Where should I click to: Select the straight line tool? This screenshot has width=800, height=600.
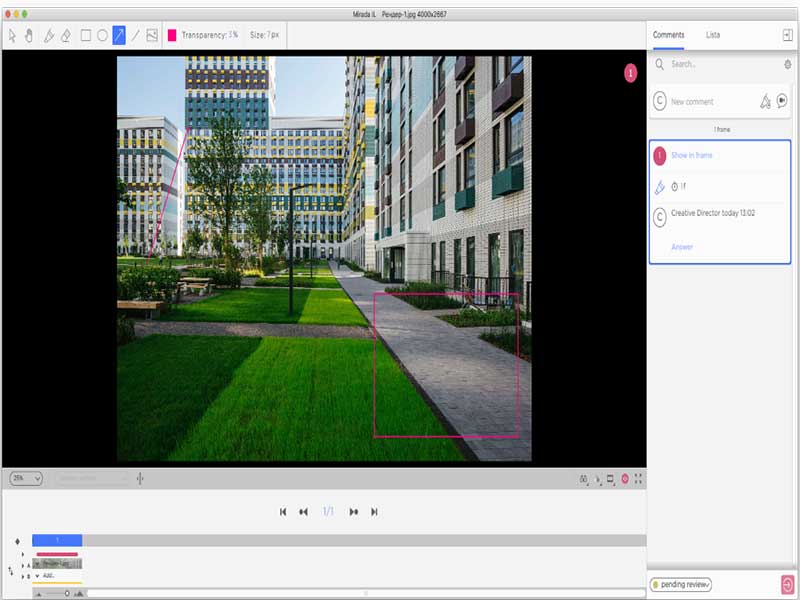136,35
